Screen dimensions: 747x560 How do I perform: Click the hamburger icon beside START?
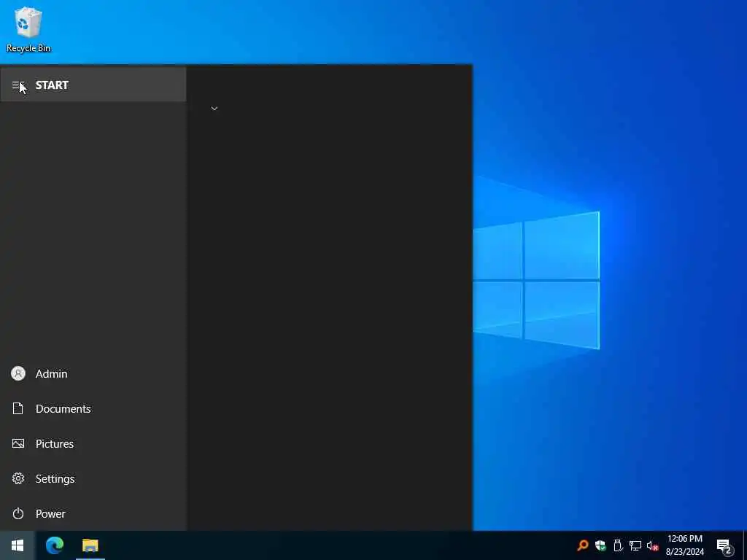tap(18, 85)
